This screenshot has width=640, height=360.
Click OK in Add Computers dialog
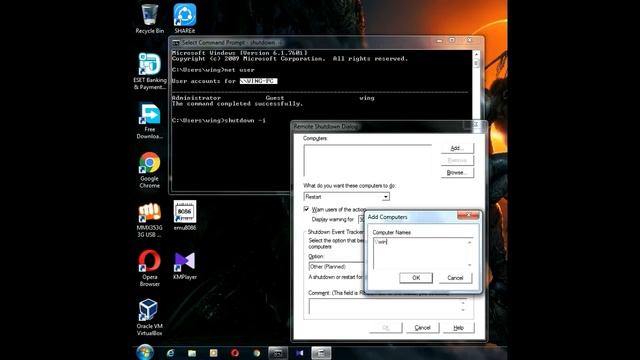[x=416, y=278]
